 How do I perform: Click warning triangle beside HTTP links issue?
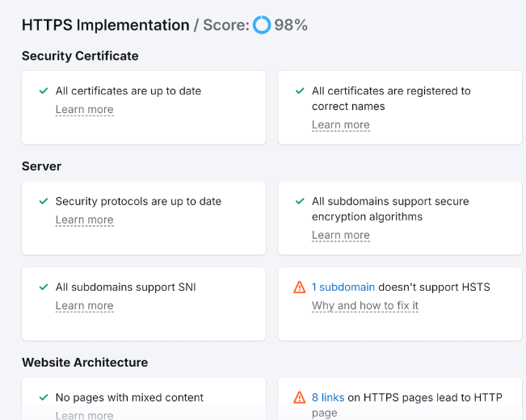click(300, 397)
